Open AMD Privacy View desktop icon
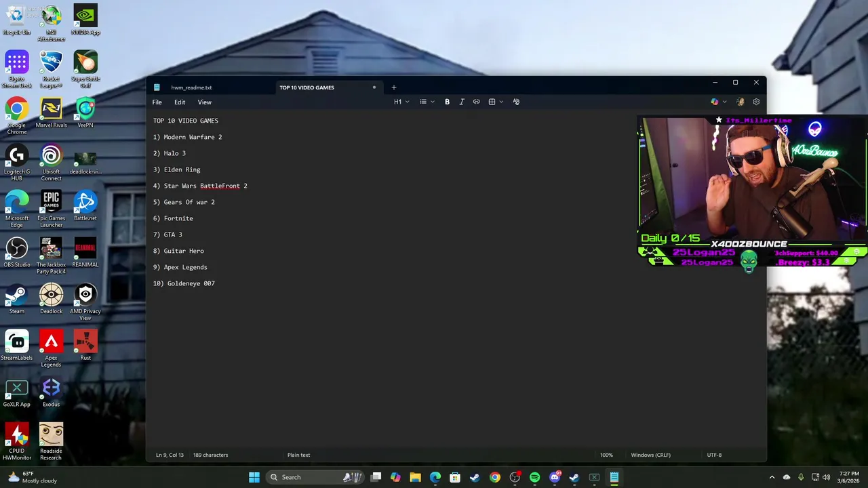 [x=85, y=303]
